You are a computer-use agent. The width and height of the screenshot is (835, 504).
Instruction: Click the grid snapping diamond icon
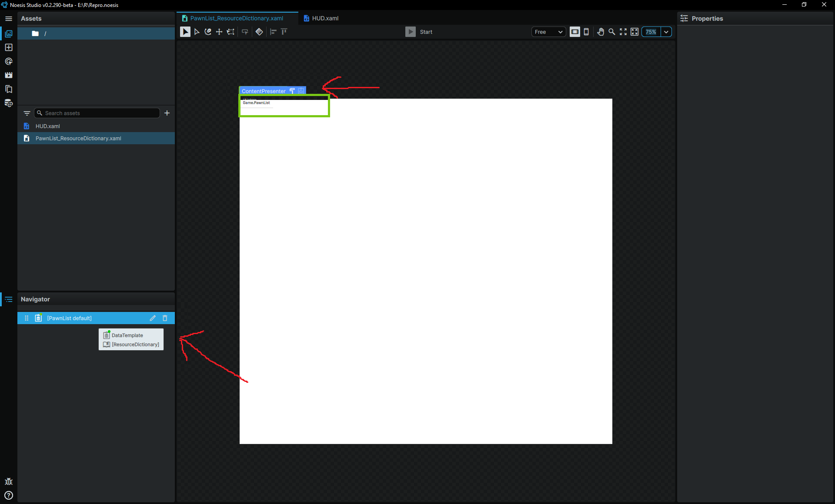[259, 32]
